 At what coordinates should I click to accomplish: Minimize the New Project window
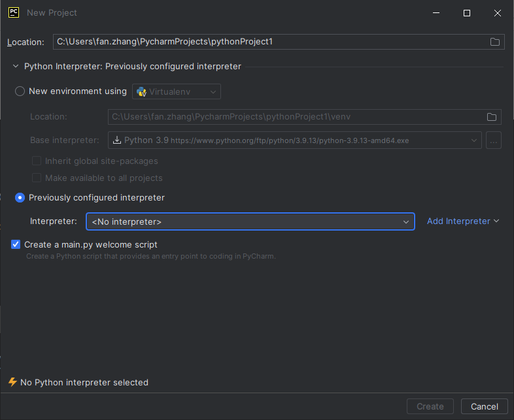pos(436,13)
